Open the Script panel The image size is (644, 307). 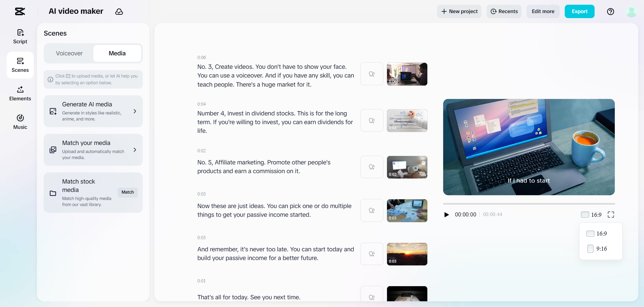[x=20, y=37]
